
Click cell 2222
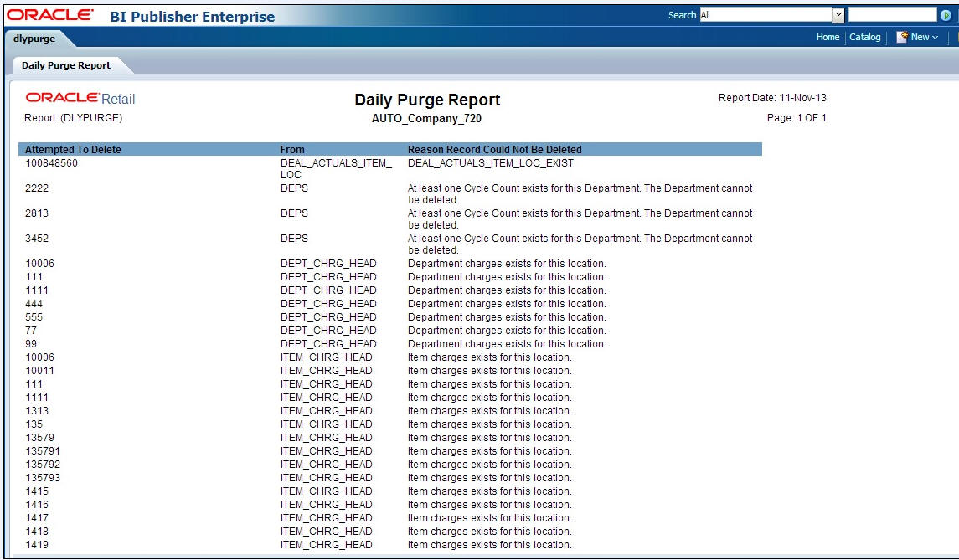coord(37,188)
